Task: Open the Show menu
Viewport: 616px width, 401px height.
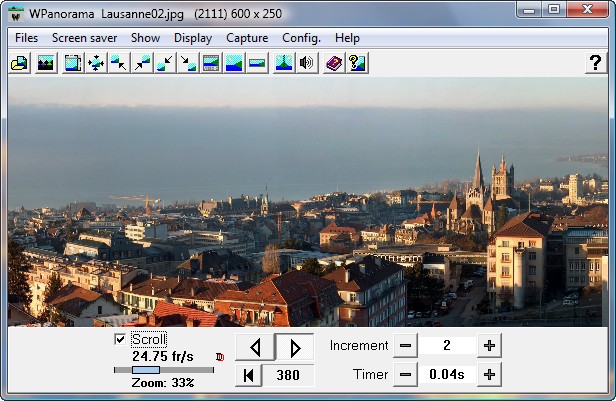Action: (145, 38)
